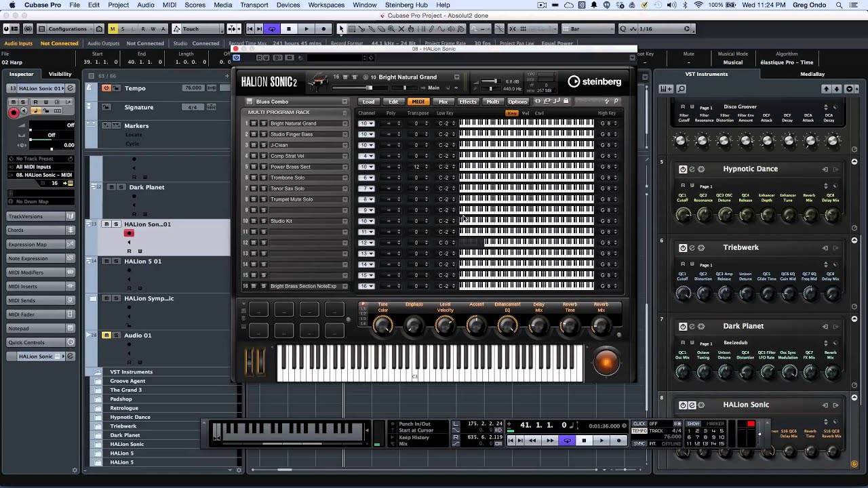The width and height of the screenshot is (868, 488).
Task: Solo slot 2 Studio Finger Bass
Action: (263, 134)
